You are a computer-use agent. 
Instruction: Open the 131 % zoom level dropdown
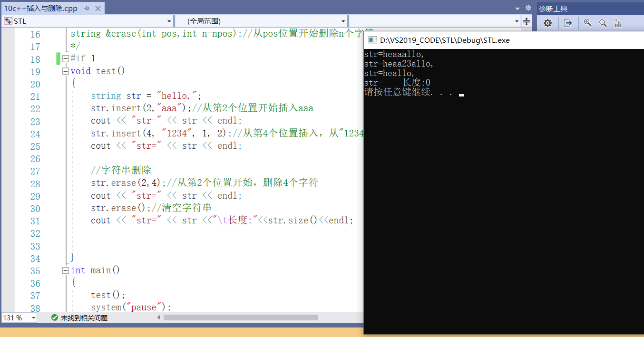(33, 318)
